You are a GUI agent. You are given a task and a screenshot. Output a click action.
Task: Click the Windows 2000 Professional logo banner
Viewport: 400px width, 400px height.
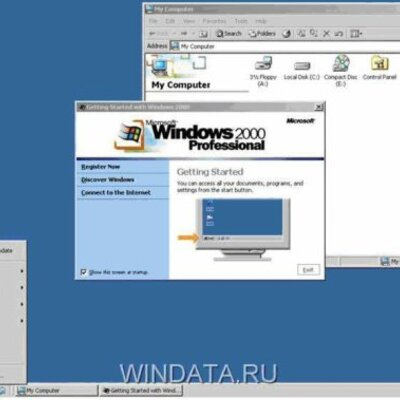(x=189, y=135)
